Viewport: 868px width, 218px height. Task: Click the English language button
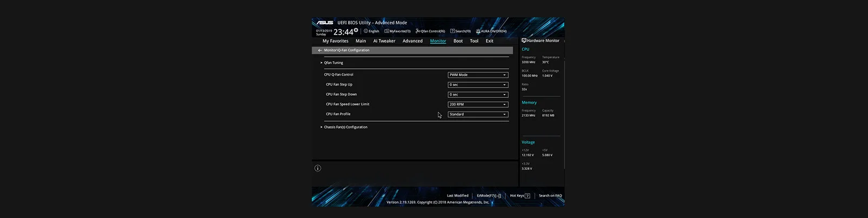point(374,31)
